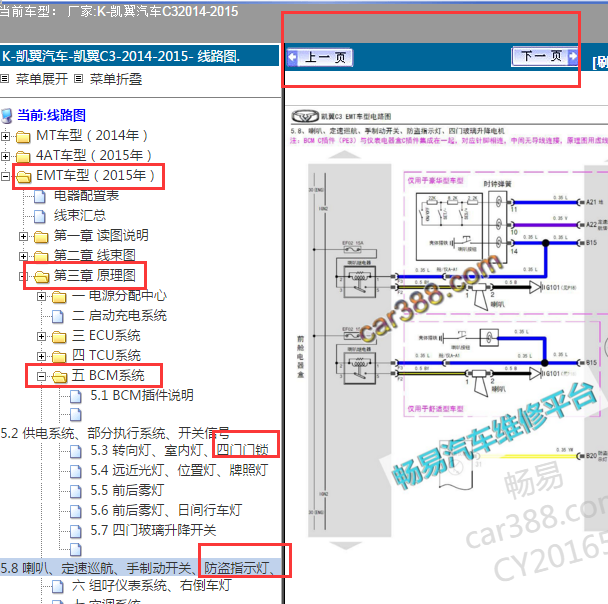Screen dimensions: 608x604
Task: Click the 四 TCU系统 folder icon
Action: pyautogui.click(x=59, y=357)
